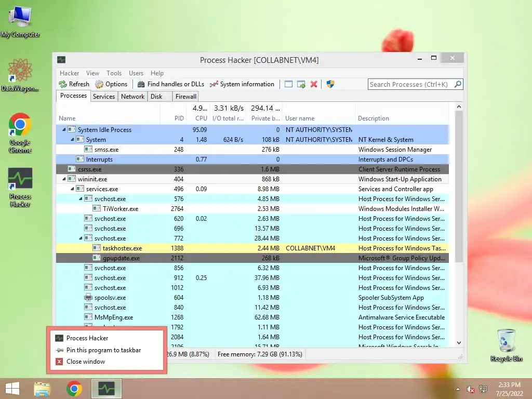The height and width of the screenshot is (399, 532).
Task: Click the network tray icon
Action: pyautogui.click(x=483, y=389)
